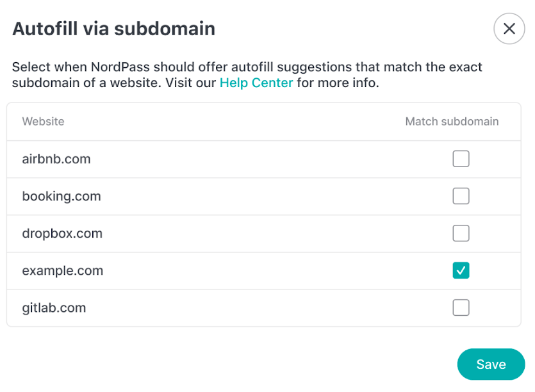Image resolution: width=535 pixels, height=392 pixels.
Task: Enable match subdomain for booking.com
Action: pyautogui.click(x=461, y=196)
